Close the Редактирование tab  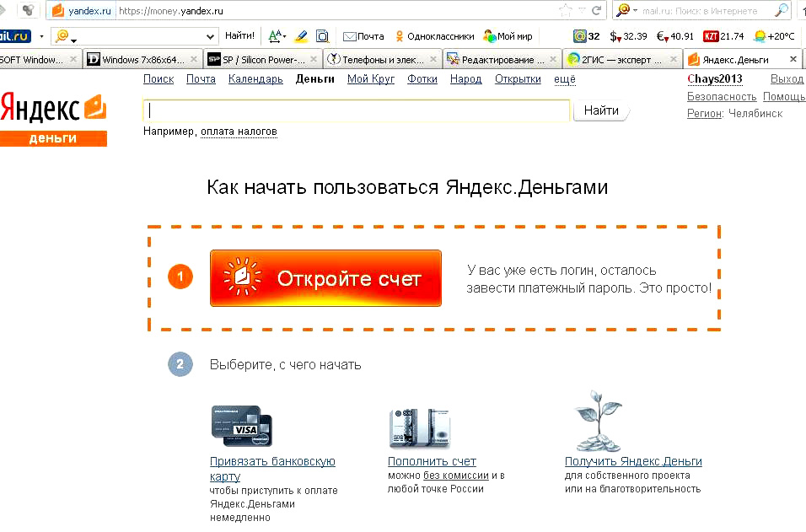553,59
